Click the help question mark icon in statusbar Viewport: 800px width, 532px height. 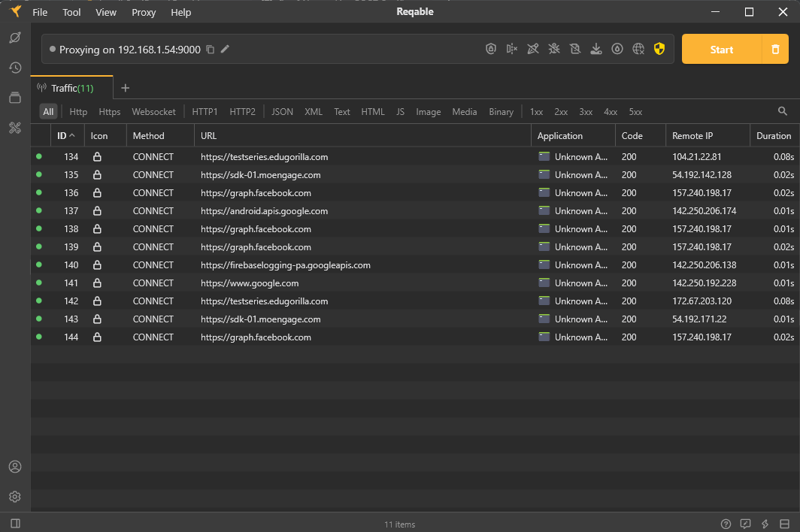(726, 524)
